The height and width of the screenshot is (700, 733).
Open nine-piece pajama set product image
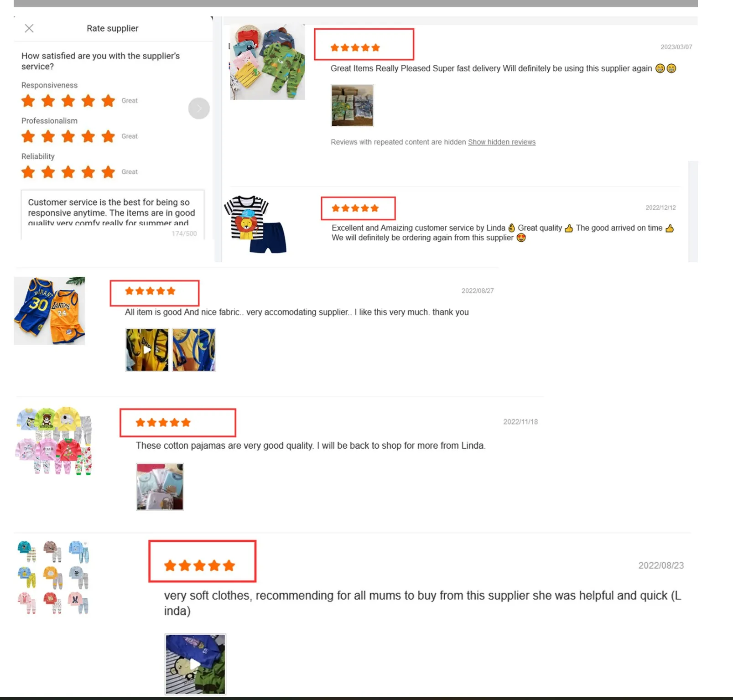(x=53, y=577)
